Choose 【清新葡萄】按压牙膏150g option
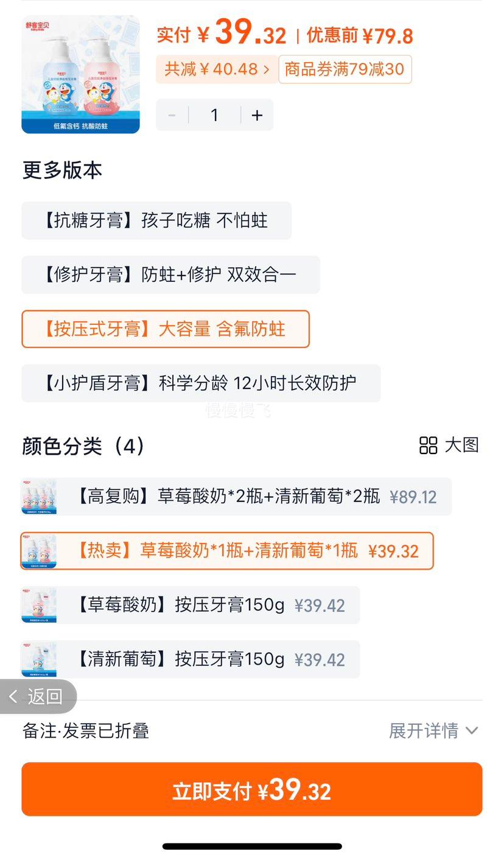The image size is (504, 860). (191, 659)
